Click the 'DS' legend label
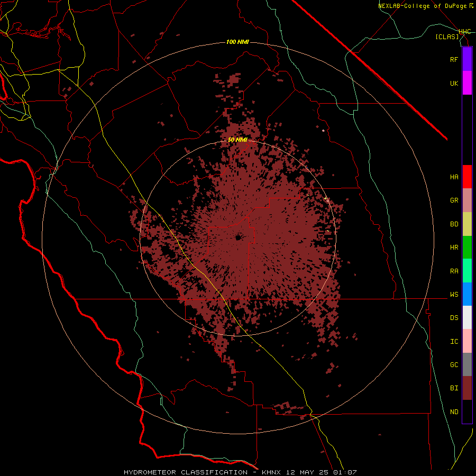476x476 pixels. [454, 318]
